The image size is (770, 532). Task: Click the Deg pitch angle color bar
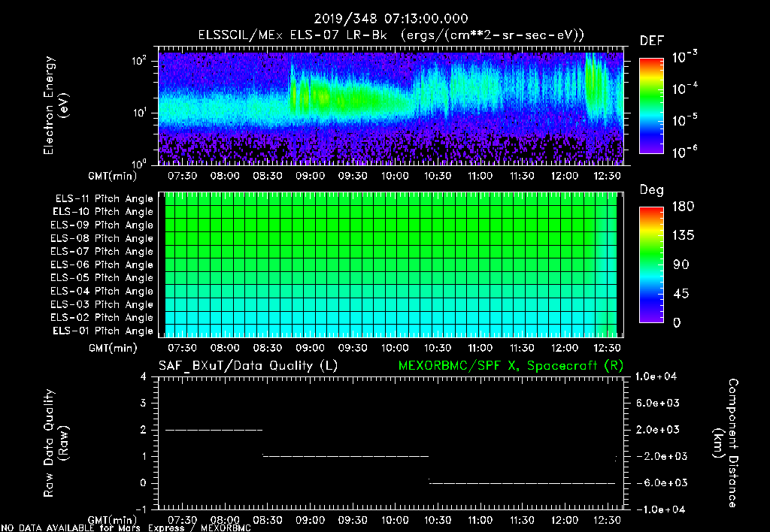(652, 264)
